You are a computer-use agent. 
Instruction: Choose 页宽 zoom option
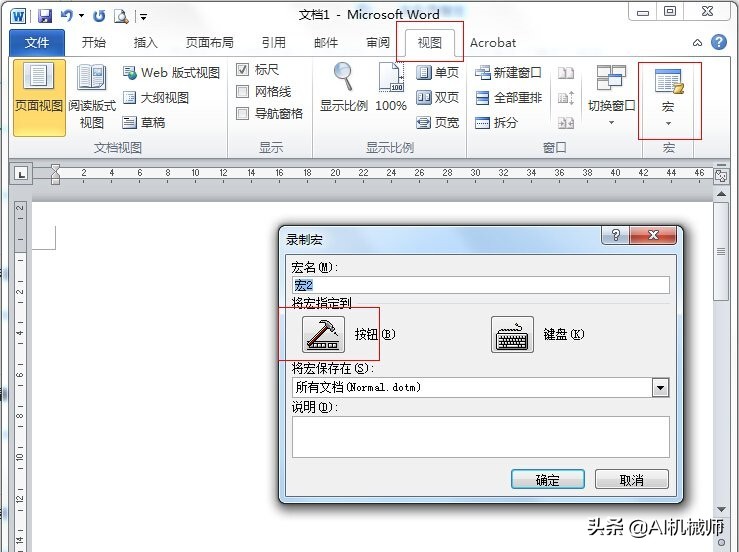437,123
